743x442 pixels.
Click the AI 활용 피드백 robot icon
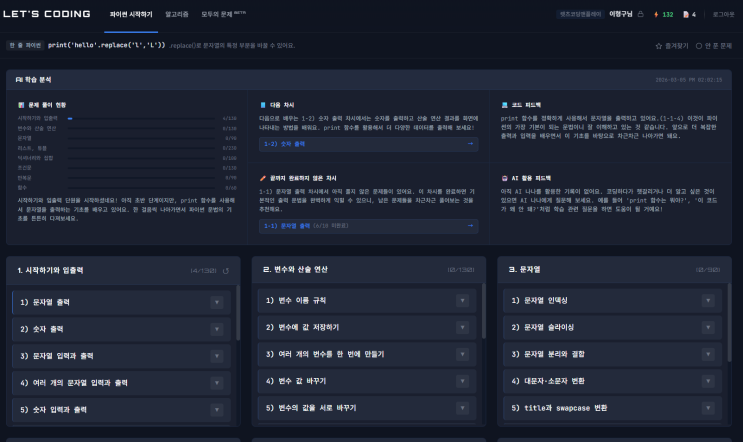504,178
